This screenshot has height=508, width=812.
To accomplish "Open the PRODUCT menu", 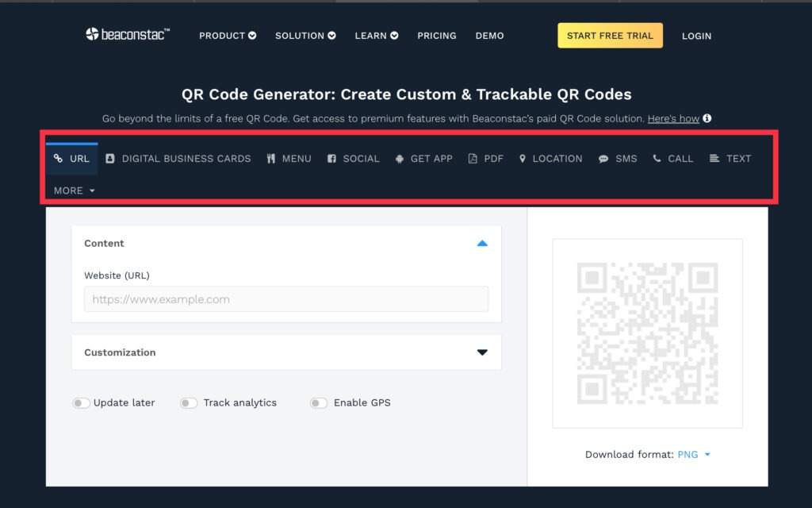I will click(228, 36).
